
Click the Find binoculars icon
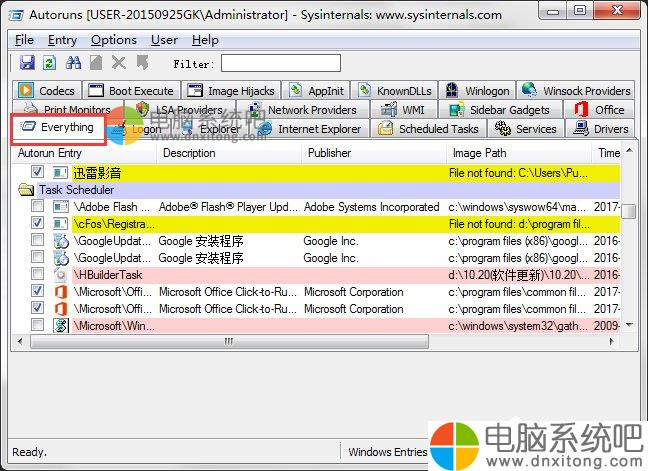point(74,63)
